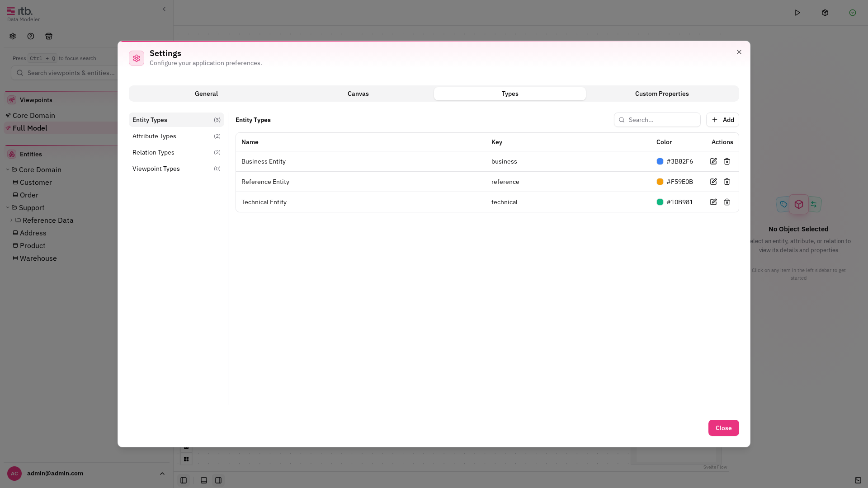
Task: Click the grid layout icon on canvas
Action: (x=186, y=459)
